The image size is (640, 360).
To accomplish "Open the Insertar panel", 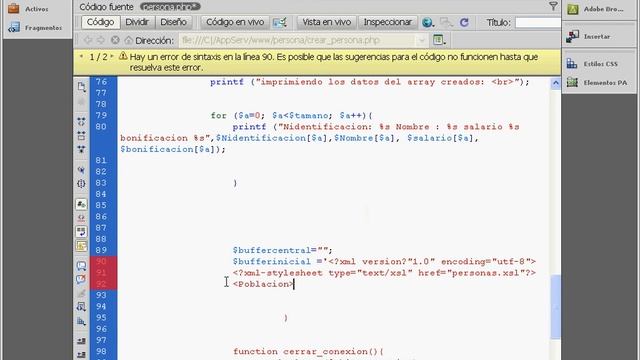I will 589,36.
